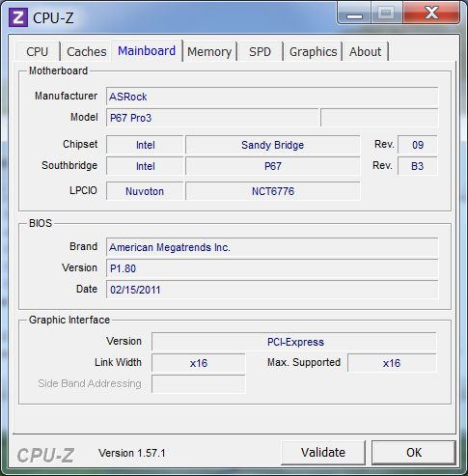Image resolution: width=468 pixels, height=476 pixels.
Task: Minimize the CPU-Z window
Action: coord(354,14)
